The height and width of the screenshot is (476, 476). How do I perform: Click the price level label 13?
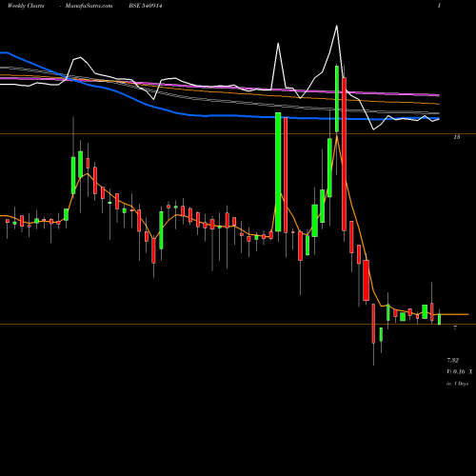pyautogui.click(x=457, y=137)
